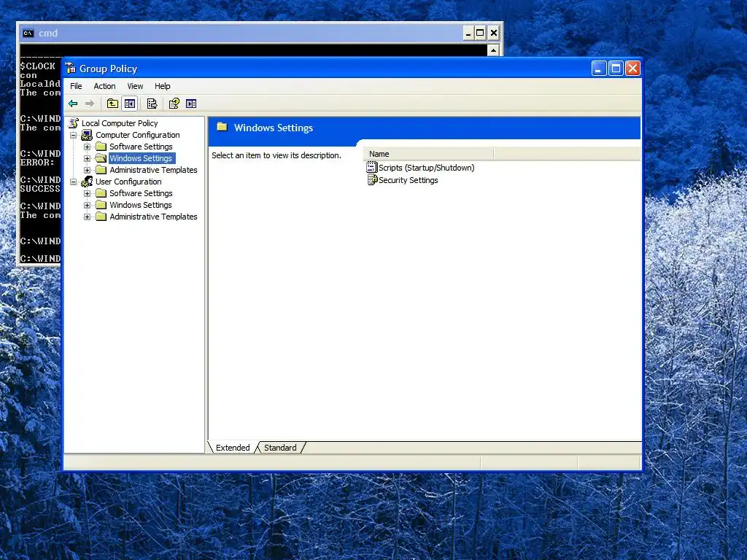Click the Security Settings icon in the list

[372, 179]
